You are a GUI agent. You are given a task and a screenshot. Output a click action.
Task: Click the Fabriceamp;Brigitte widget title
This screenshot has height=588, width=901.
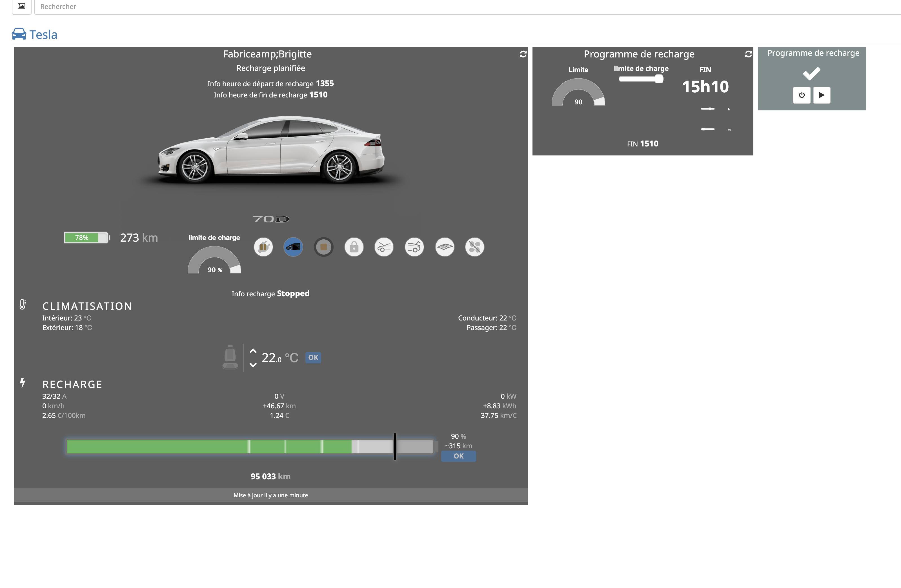[x=267, y=54]
